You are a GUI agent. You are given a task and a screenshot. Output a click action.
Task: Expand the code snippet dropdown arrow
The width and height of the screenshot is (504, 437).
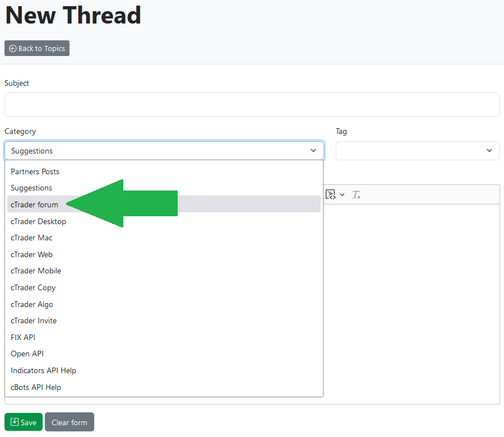pos(343,195)
